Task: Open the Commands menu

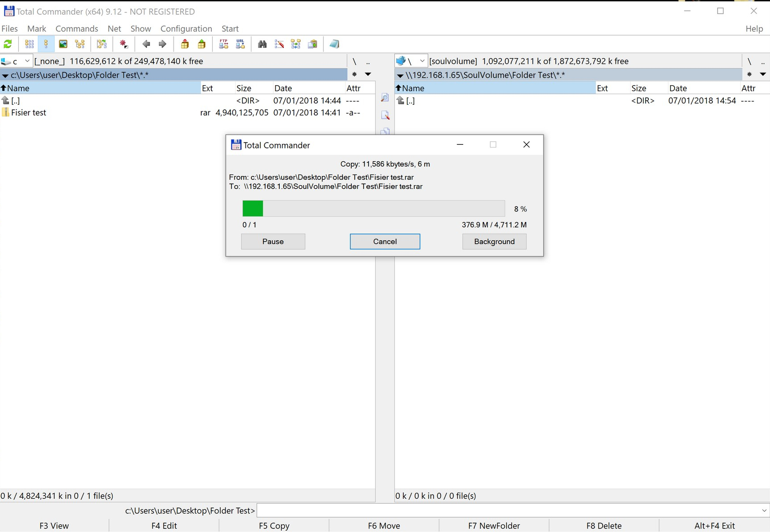Action: tap(77, 28)
